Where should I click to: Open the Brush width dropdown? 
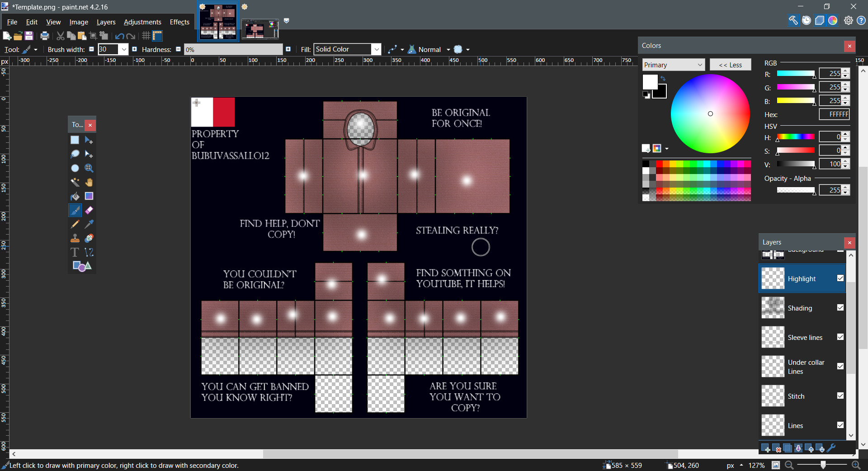pos(124,49)
